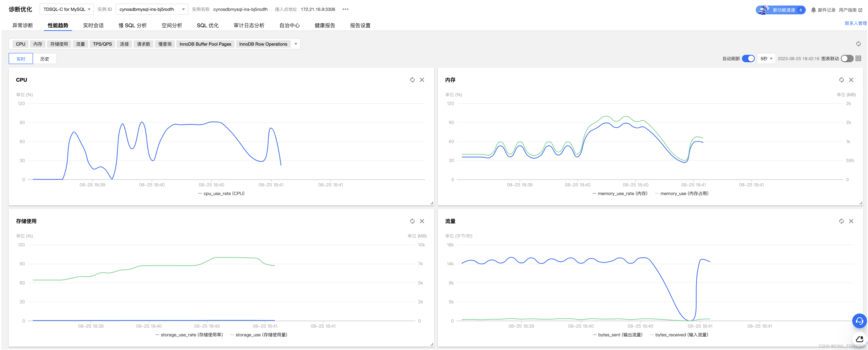Image resolution: width=868 pixels, height=350 pixels.
Task: Open 实时会话 tab
Action: point(93,26)
